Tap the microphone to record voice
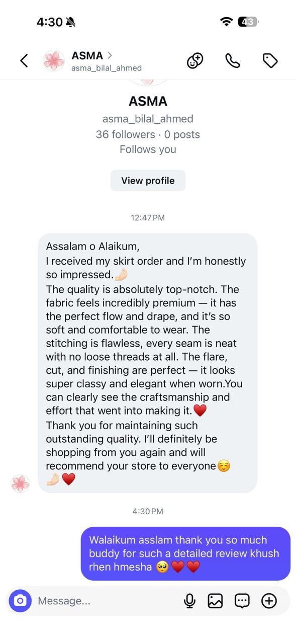Viewport: 296px width, 644px height. point(189,601)
